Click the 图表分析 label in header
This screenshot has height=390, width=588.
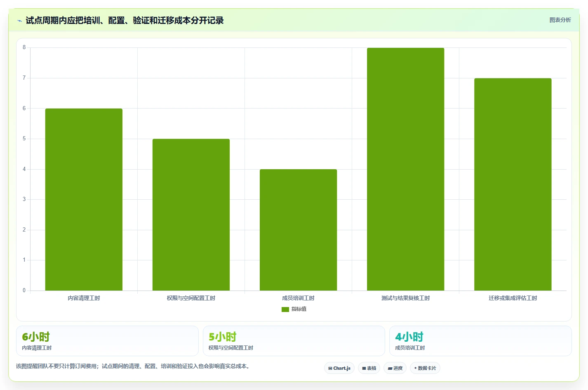coord(560,20)
